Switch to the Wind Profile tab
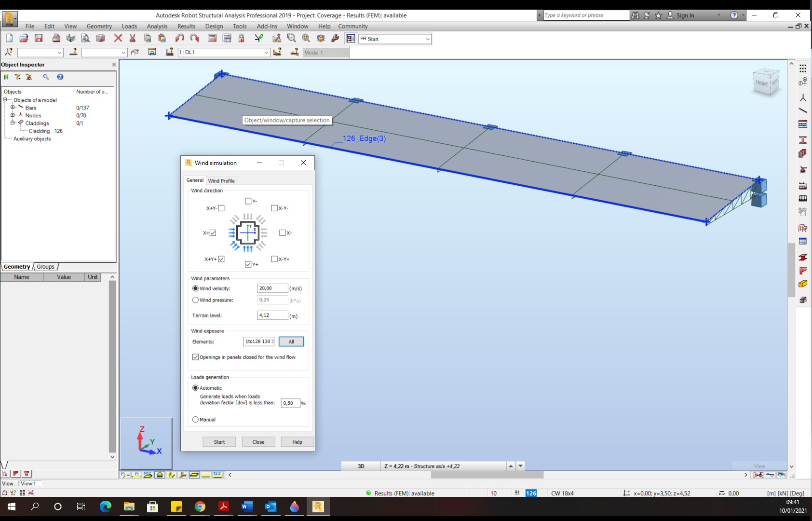This screenshot has height=521, width=812. click(x=221, y=180)
